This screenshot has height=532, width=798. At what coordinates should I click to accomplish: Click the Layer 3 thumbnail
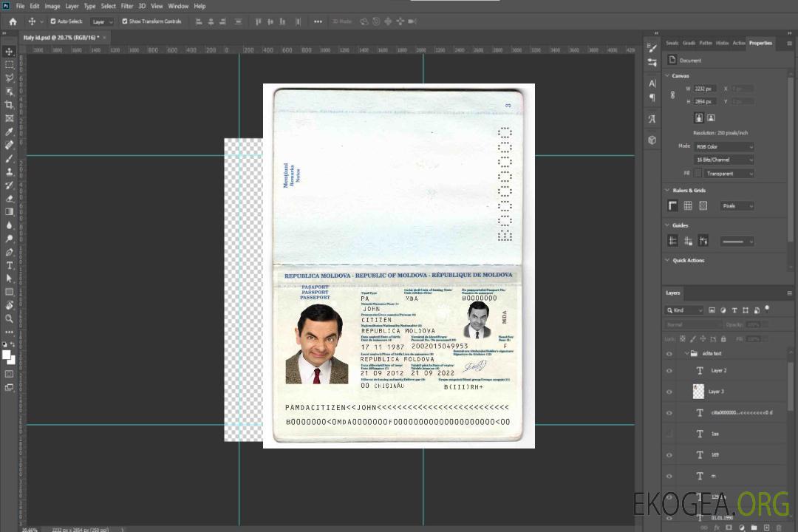698,392
